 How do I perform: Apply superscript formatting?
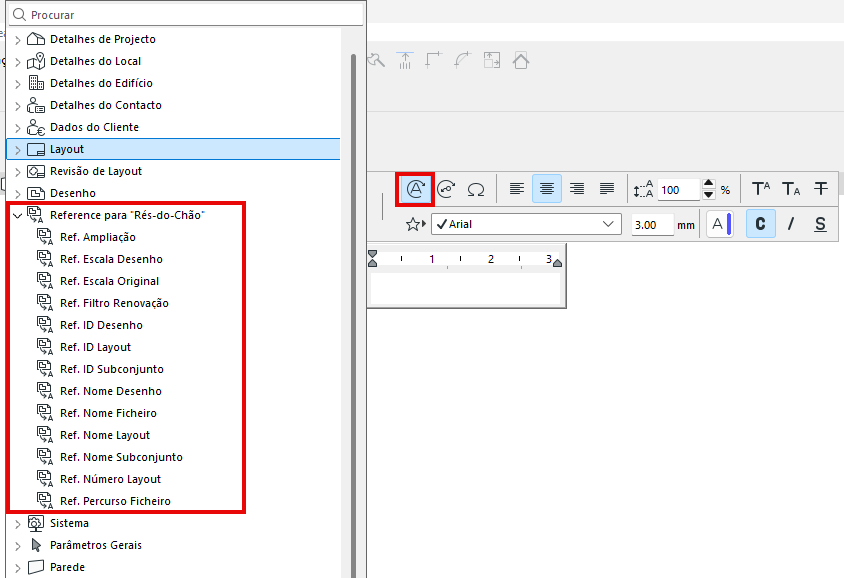click(761, 189)
